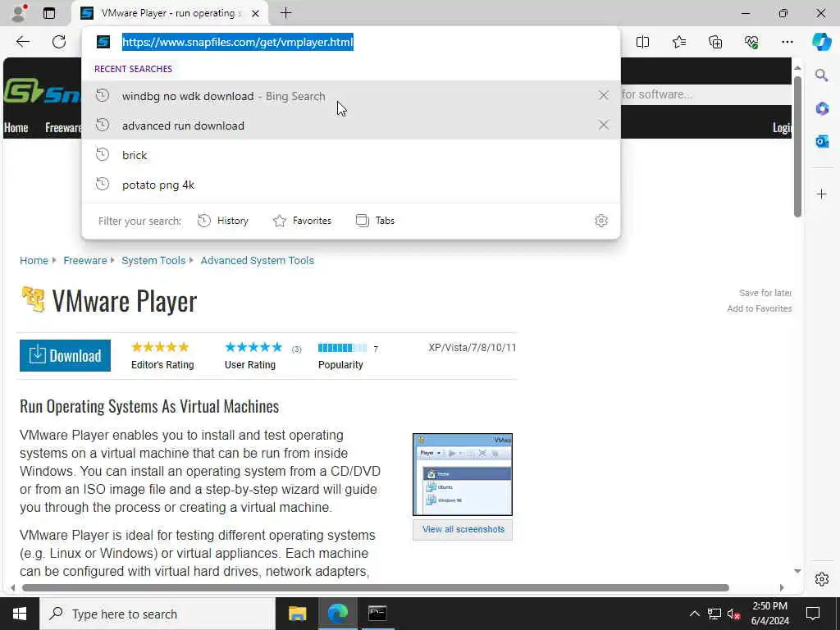Open Collections icon in toolbar
The image size is (840, 630).
tap(715, 42)
